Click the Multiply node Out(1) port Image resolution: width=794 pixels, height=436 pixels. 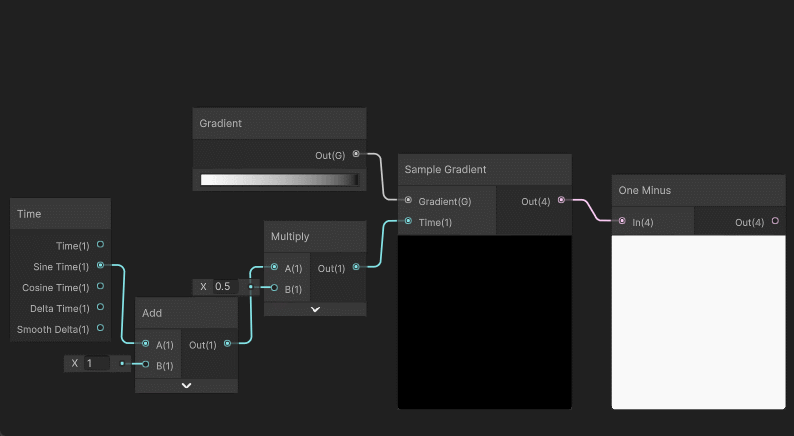click(356, 268)
